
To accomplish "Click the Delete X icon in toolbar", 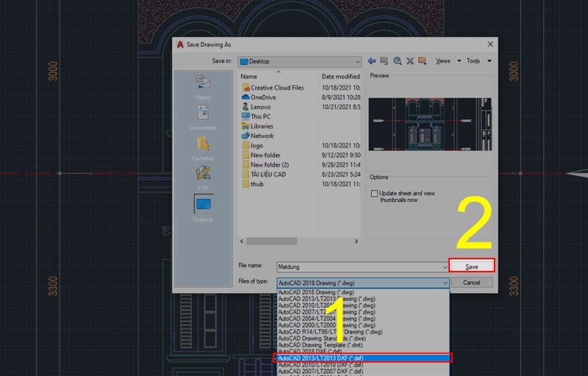I will (x=410, y=61).
